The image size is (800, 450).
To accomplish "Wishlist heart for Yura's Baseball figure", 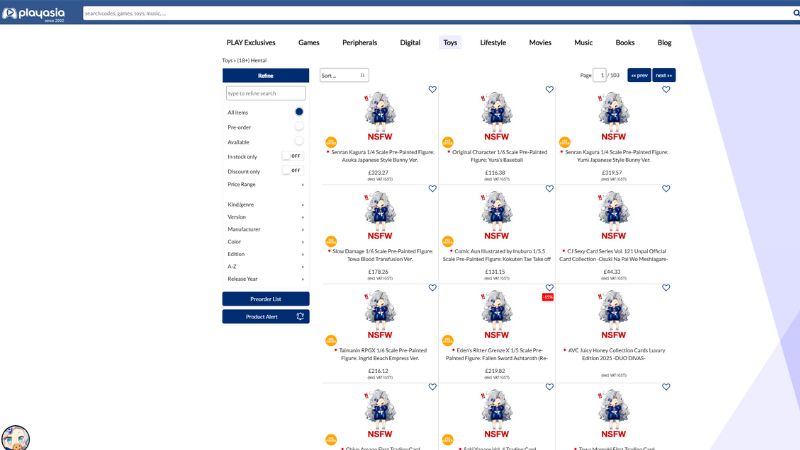I will [x=549, y=89].
